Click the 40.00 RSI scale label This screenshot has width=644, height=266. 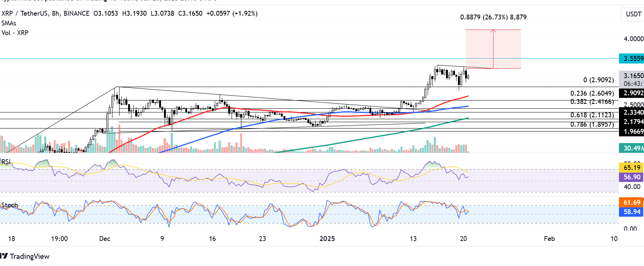632,187
